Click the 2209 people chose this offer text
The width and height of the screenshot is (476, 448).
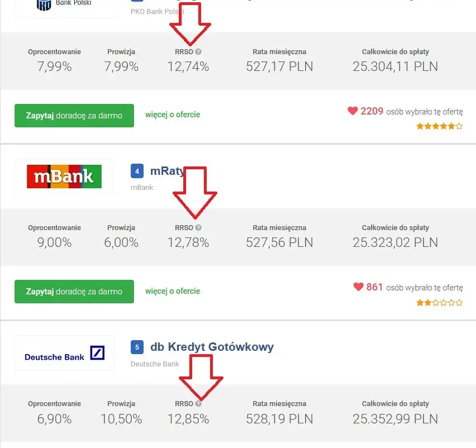click(412, 111)
